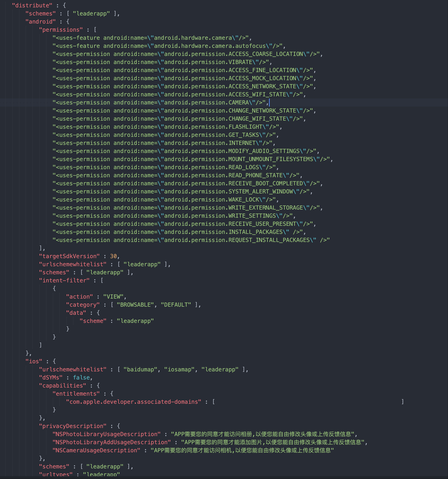Click the ACCESS_FINE_LOCATION permission line
The height and width of the screenshot is (479, 448).
[x=184, y=70]
